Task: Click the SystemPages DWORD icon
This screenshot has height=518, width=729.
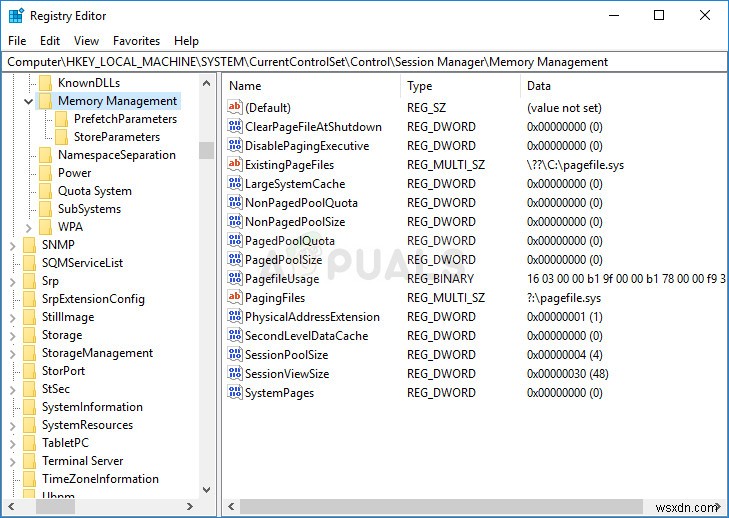Action: [x=235, y=392]
